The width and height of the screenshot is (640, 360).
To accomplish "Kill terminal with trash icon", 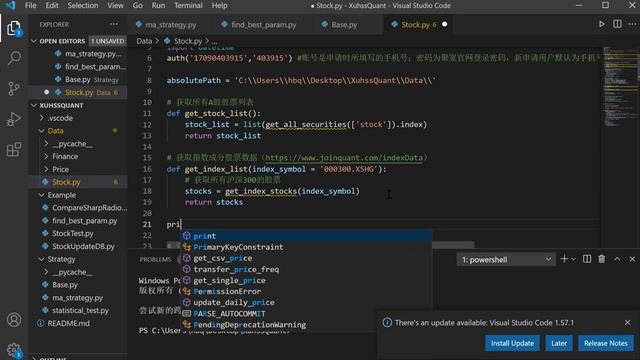I will tap(602, 259).
